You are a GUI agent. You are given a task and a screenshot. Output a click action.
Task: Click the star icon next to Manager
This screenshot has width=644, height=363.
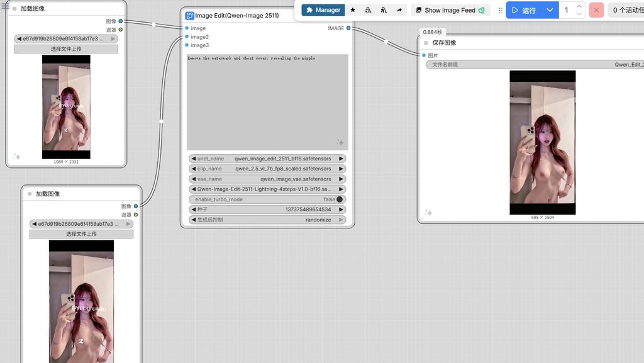tap(352, 10)
